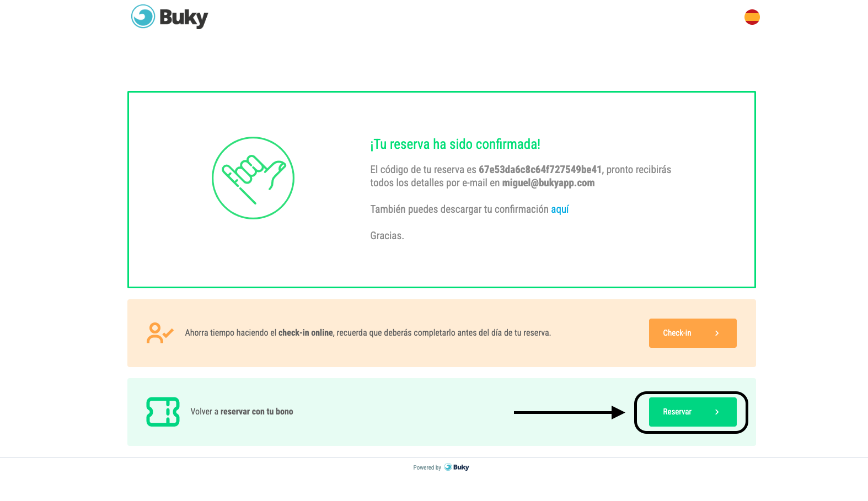This screenshot has height=501, width=868.
Task: Click the chevron arrow on Check-in button
Action: [x=717, y=333]
